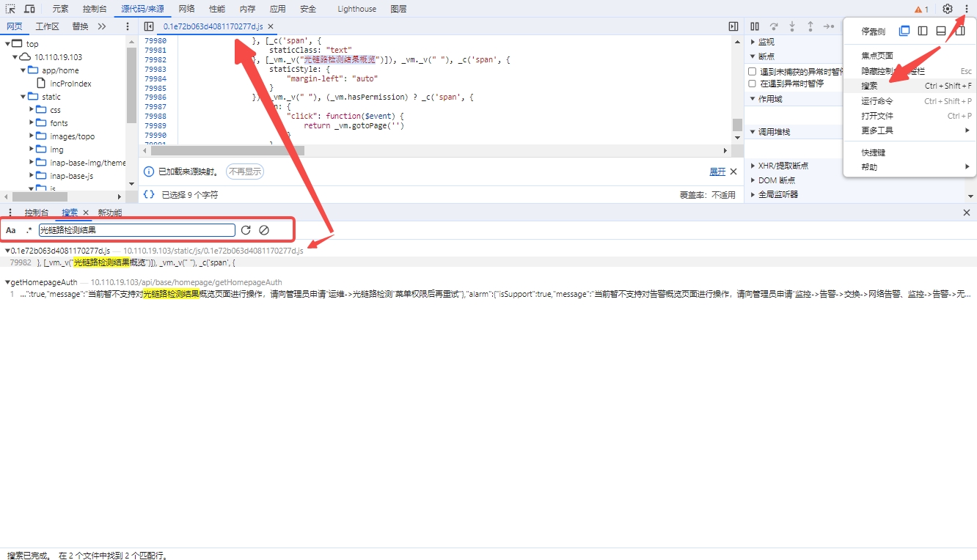Open search result line 79982
977x560 pixels.
pos(488,262)
